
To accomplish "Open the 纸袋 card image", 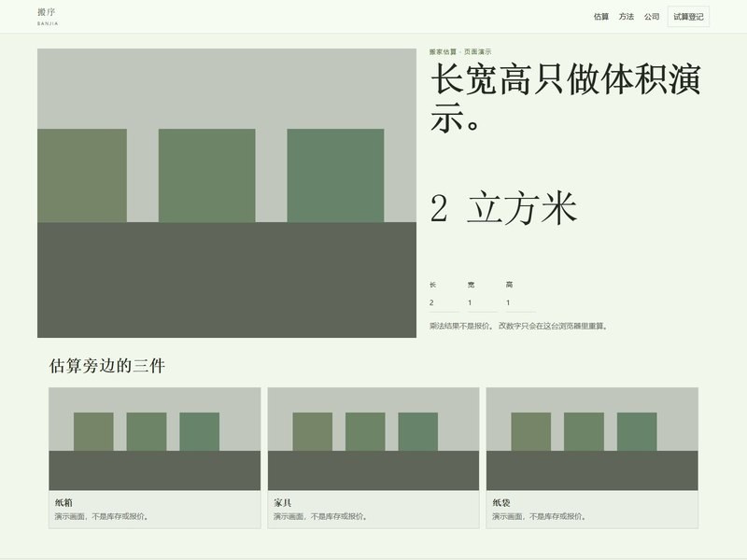I will click(592, 439).
